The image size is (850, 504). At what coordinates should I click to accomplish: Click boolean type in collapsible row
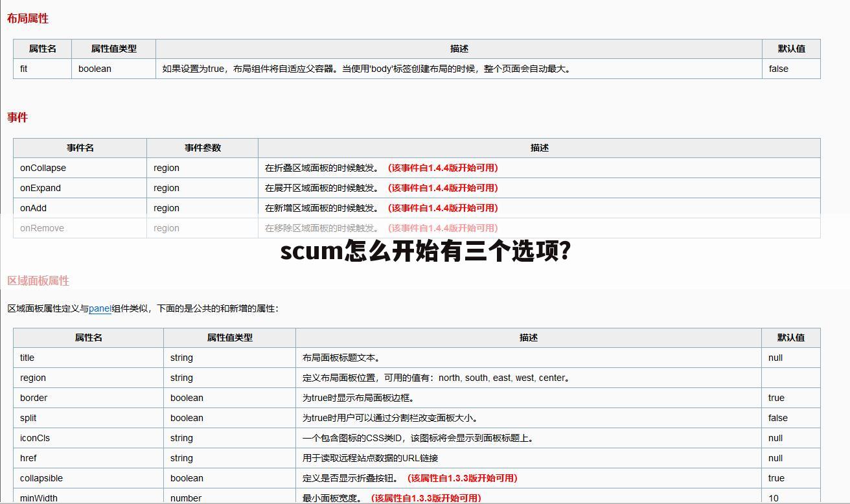click(x=187, y=478)
